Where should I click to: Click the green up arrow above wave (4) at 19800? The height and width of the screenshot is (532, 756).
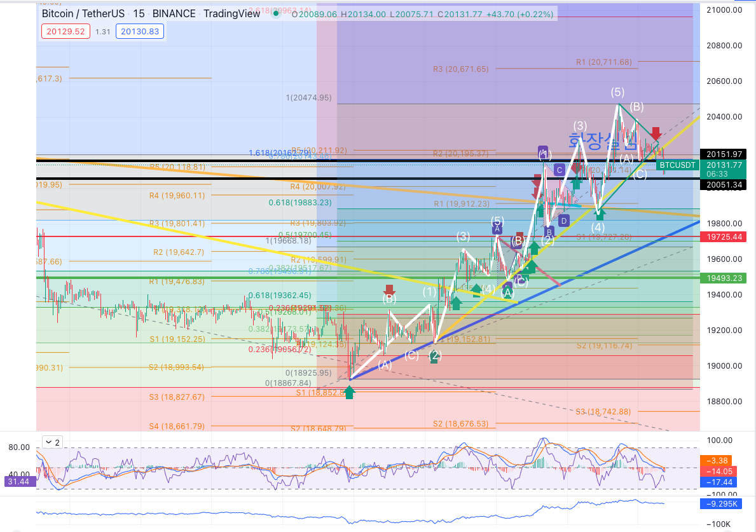(600, 213)
